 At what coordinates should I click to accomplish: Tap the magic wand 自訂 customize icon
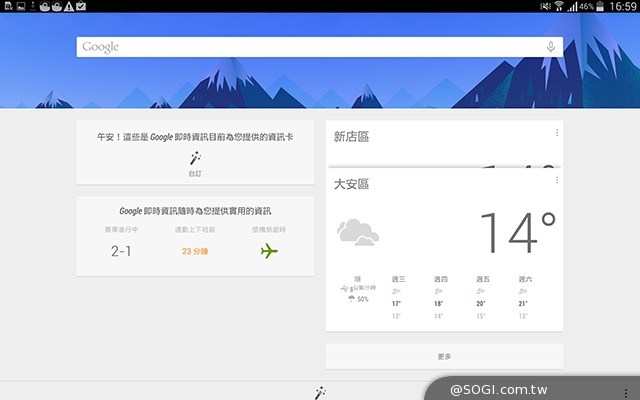(195, 158)
